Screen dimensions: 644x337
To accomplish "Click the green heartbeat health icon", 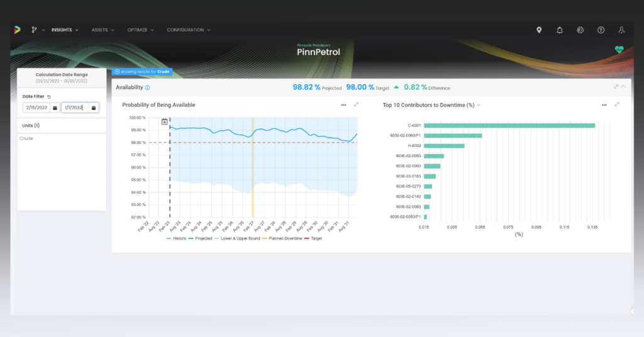I will coord(619,50).
